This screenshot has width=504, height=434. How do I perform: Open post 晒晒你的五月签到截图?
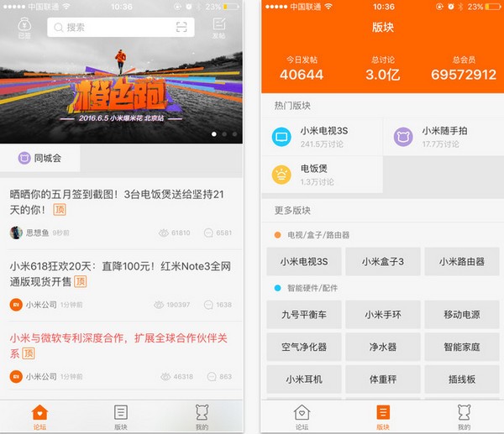[x=121, y=213]
